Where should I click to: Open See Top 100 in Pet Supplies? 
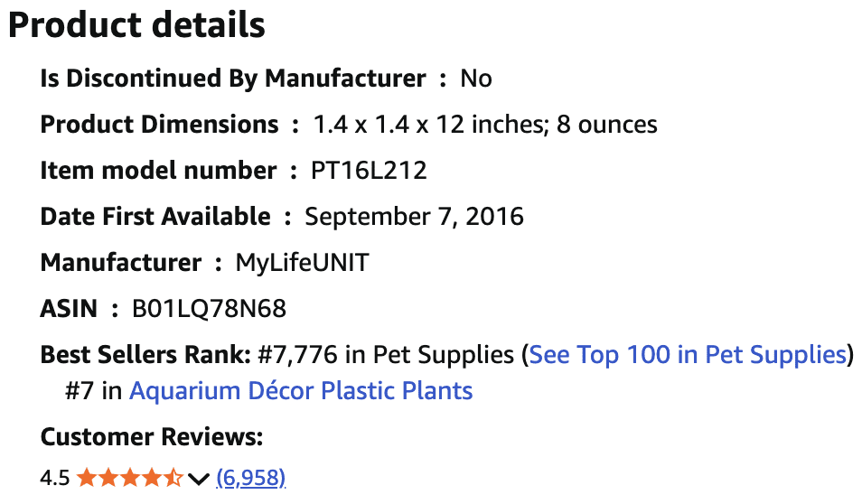pos(687,354)
